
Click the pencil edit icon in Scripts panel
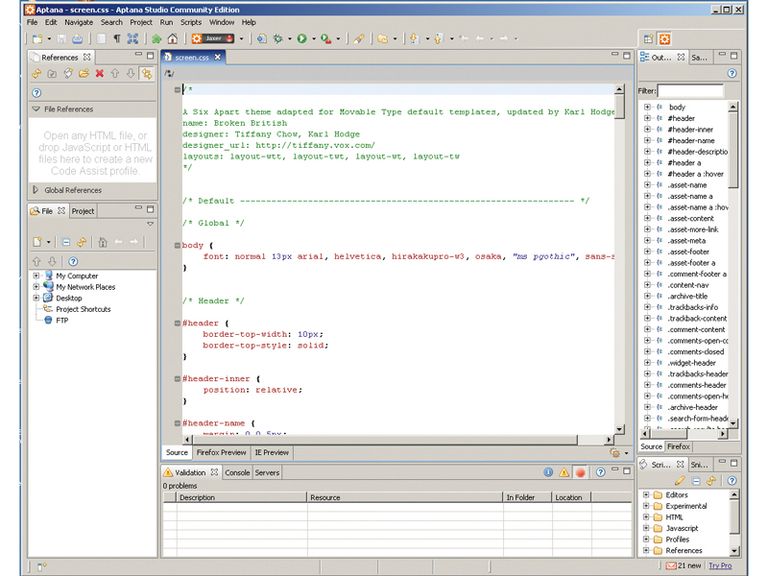[679, 481]
